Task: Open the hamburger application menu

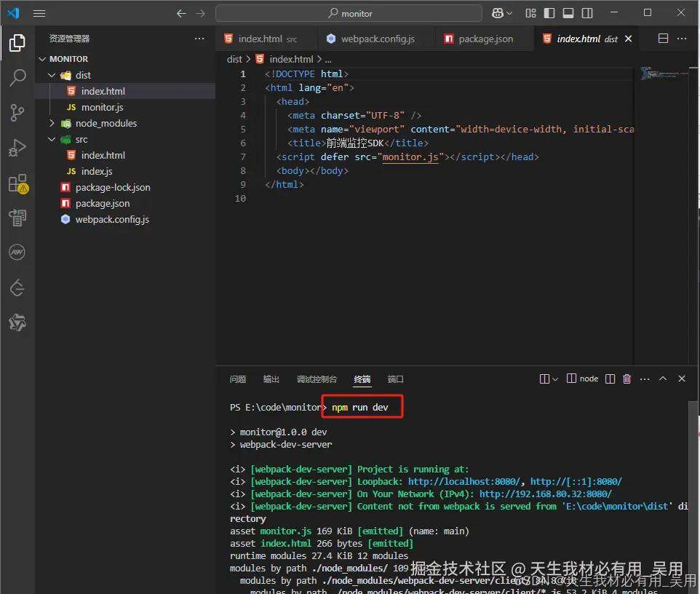Action: [x=39, y=13]
